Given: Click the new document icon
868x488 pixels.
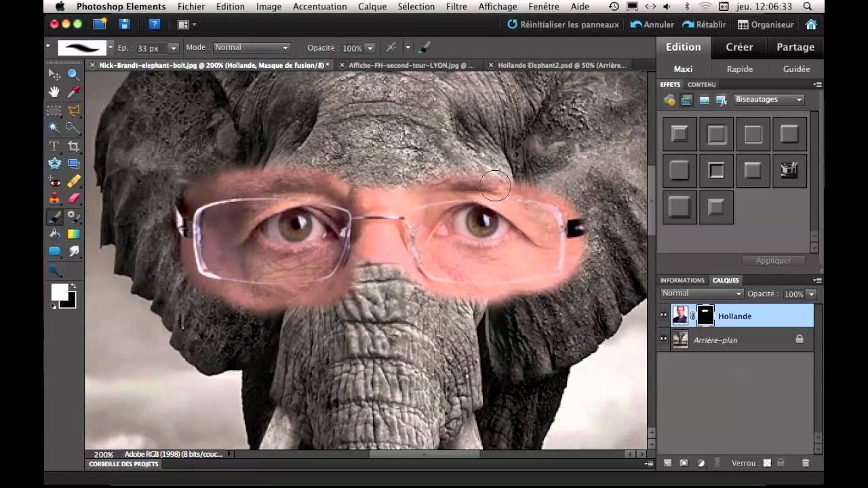Looking at the screenshot, I should click(x=100, y=24).
